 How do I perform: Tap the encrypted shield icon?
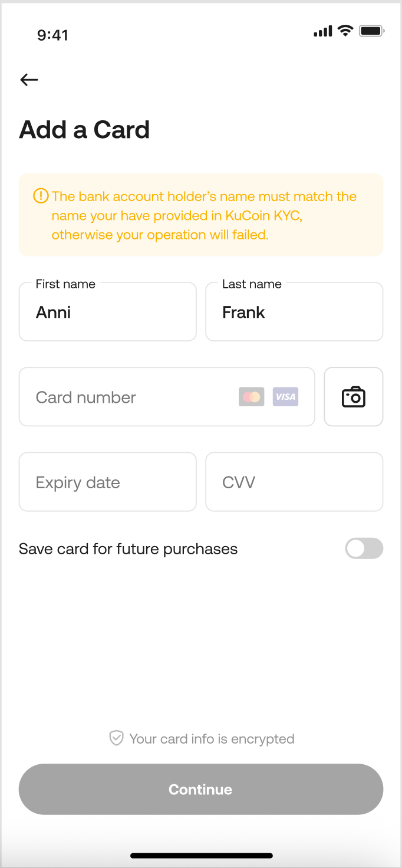point(117,738)
